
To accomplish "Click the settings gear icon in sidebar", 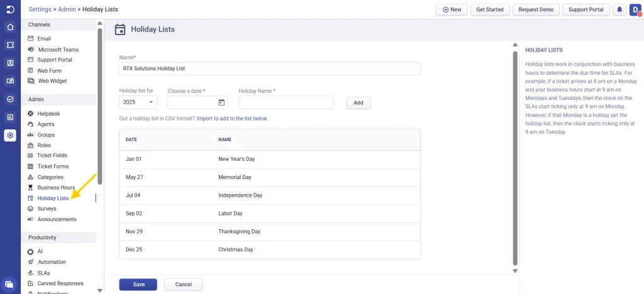I will 10,135.
